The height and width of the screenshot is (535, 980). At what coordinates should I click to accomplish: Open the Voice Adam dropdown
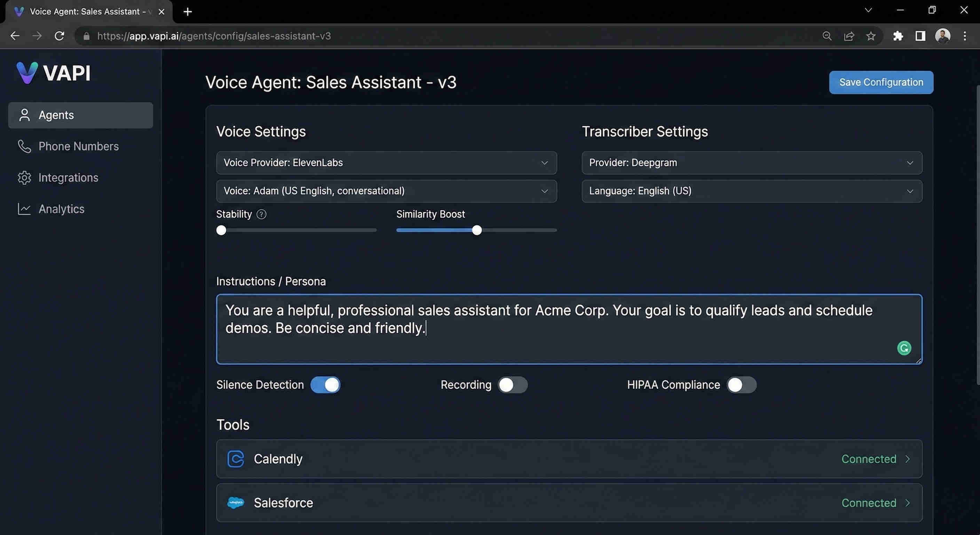click(x=387, y=191)
